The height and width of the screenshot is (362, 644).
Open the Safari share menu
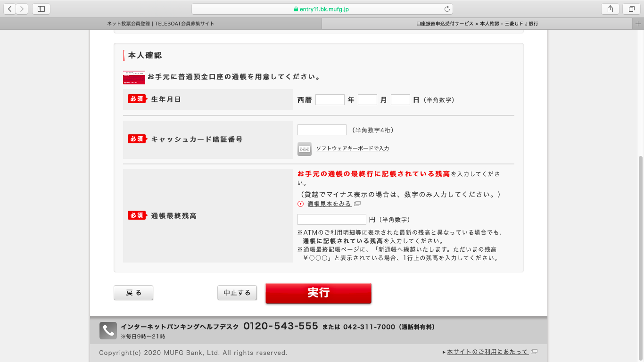click(610, 9)
